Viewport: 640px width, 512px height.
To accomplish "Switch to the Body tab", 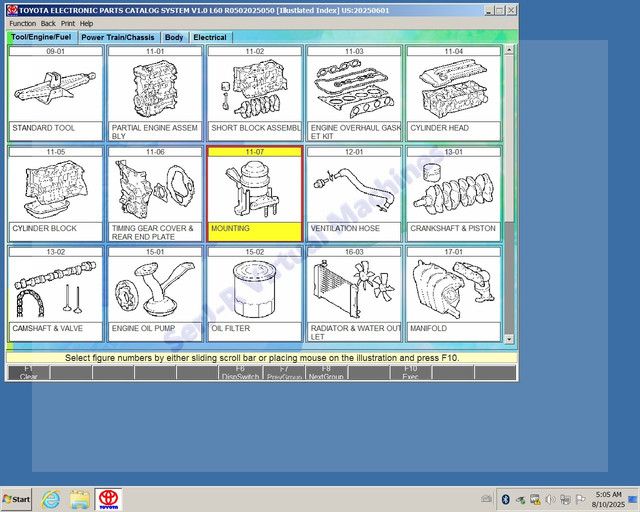I will tap(174, 38).
